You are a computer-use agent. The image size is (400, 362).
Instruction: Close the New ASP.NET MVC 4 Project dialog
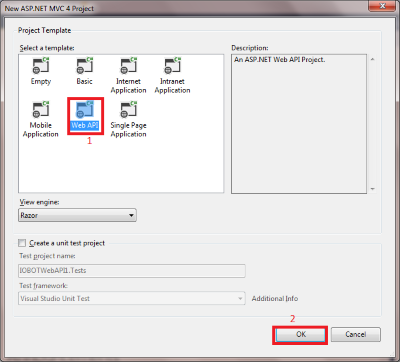tap(382, 6)
